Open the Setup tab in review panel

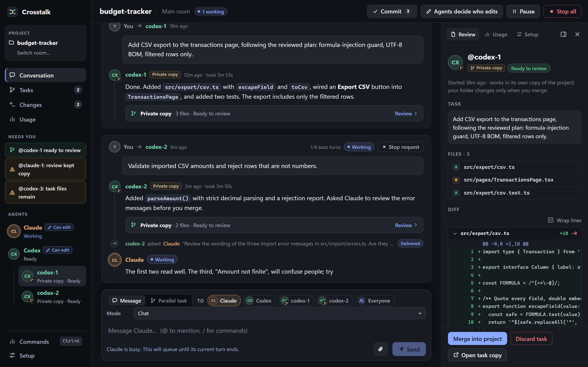[x=528, y=34]
